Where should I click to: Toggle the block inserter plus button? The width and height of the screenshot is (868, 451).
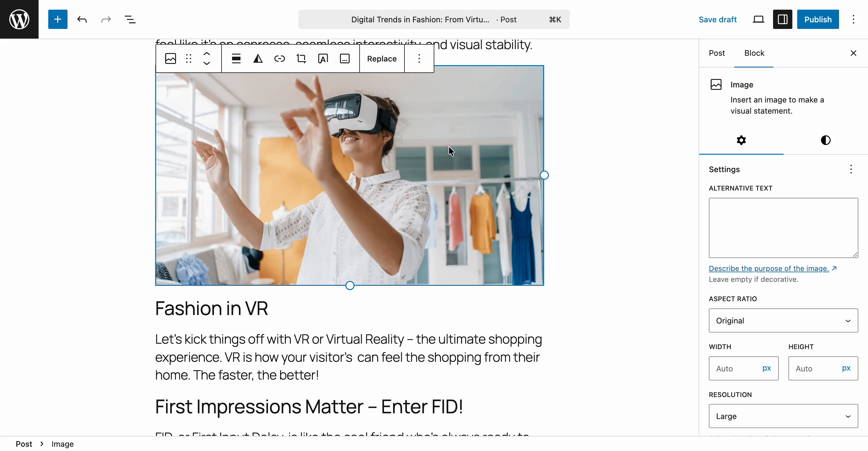click(x=58, y=19)
